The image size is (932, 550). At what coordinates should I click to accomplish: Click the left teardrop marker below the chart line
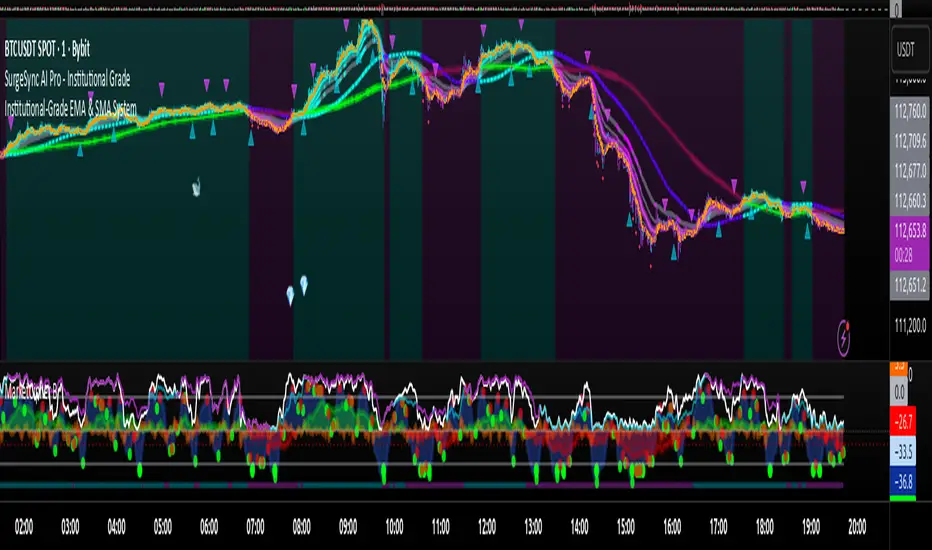[291, 295]
